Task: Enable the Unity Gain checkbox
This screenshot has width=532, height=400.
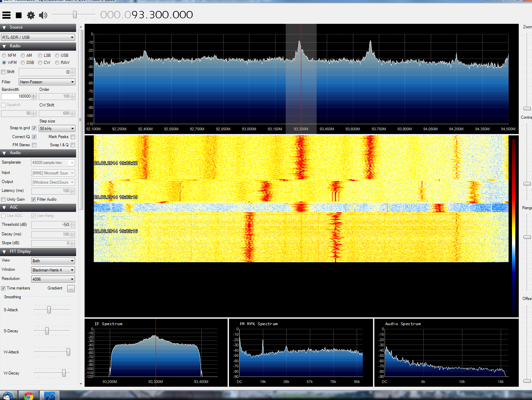Action: (x=3, y=200)
